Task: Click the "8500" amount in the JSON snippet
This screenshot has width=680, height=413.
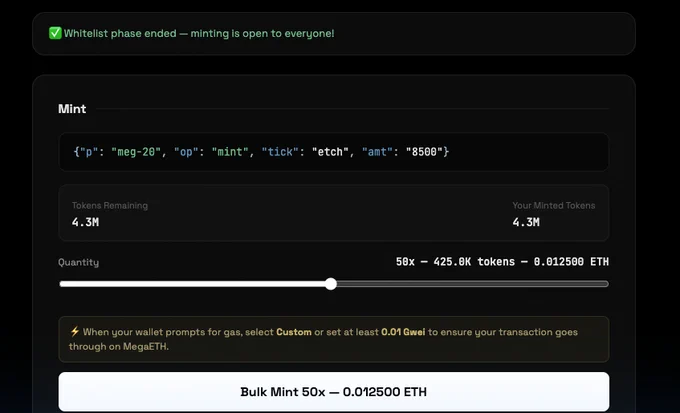Action: coord(424,152)
